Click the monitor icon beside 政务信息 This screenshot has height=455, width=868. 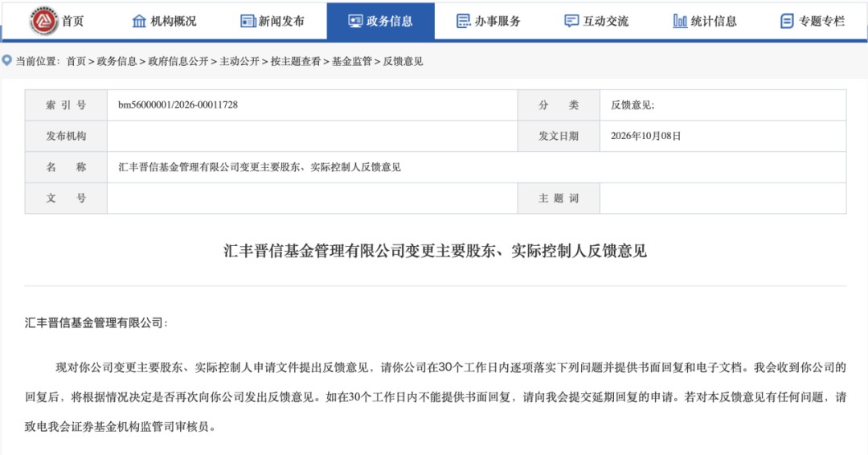(355, 21)
